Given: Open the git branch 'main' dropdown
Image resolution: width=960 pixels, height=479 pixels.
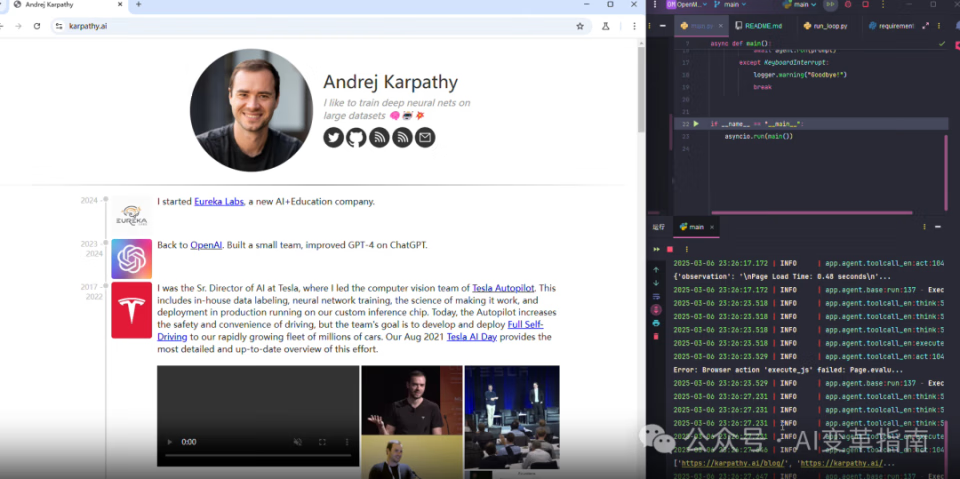Looking at the screenshot, I should [730, 4].
